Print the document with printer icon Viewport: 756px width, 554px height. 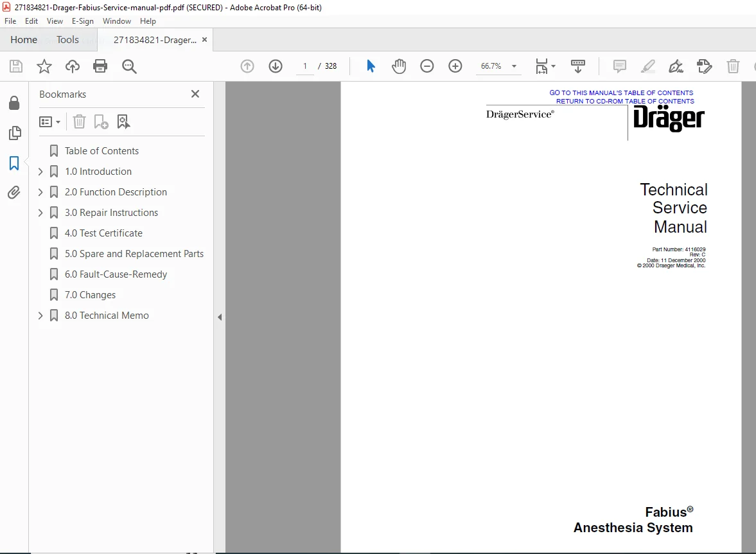pyautogui.click(x=100, y=66)
